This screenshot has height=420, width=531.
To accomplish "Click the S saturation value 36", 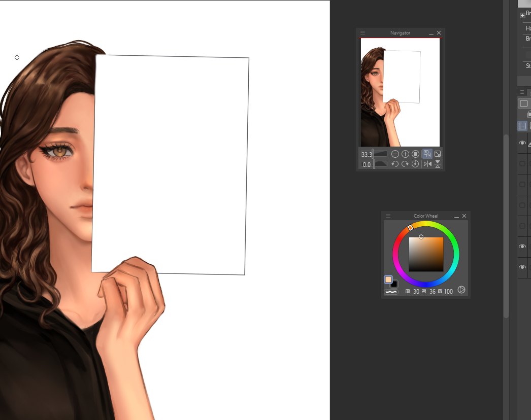I will coord(433,291).
